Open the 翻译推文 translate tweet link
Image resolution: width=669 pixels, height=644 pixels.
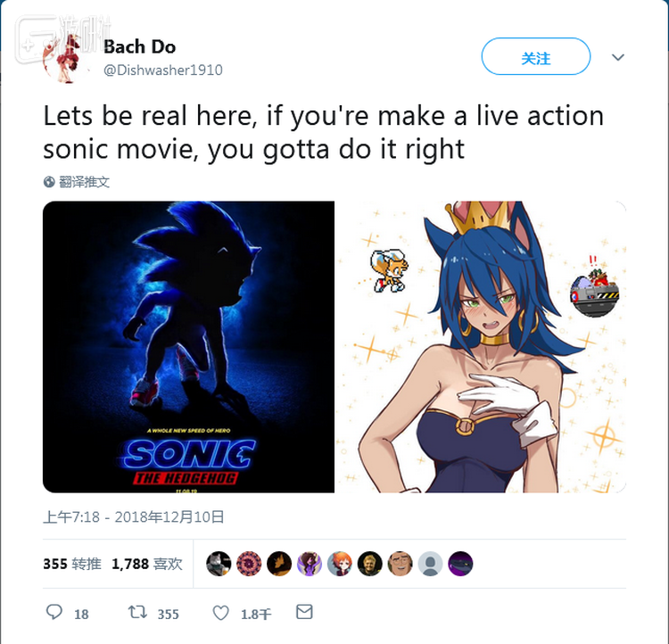click(x=84, y=182)
